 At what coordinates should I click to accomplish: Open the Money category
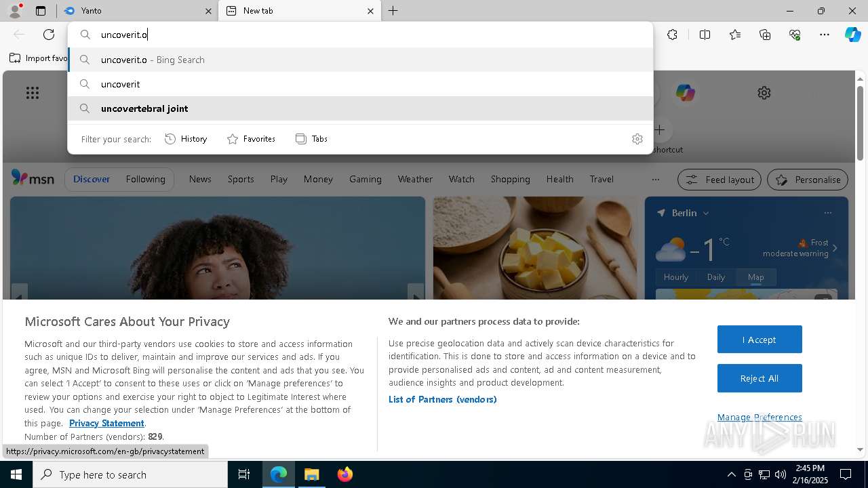click(x=318, y=180)
